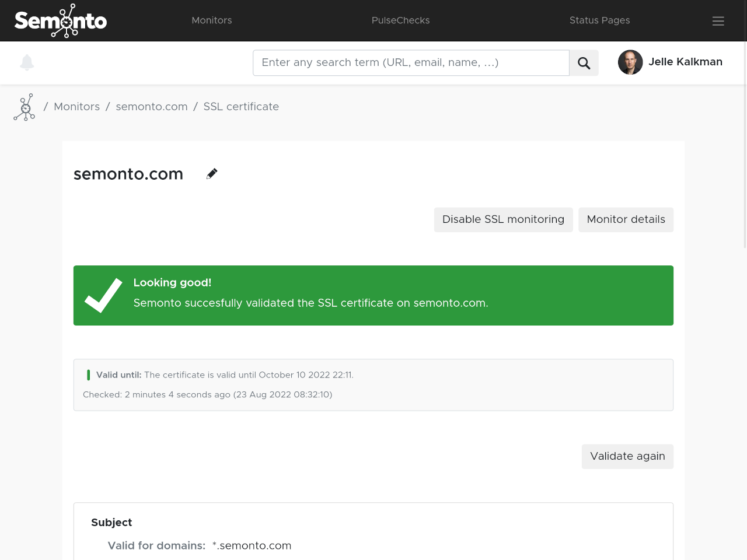Viewport: 747px width, 560px height.
Task: Click the Semonto logo in header
Action: [61, 21]
